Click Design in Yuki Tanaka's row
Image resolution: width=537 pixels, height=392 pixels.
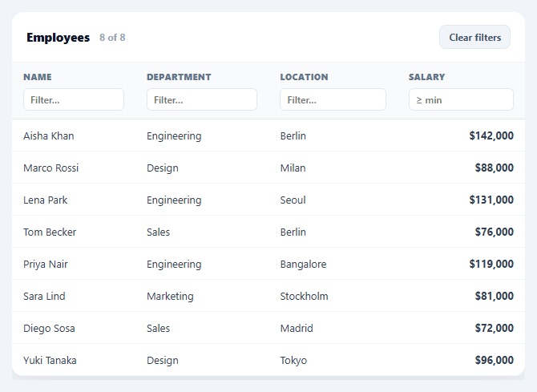(x=163, y=360)
